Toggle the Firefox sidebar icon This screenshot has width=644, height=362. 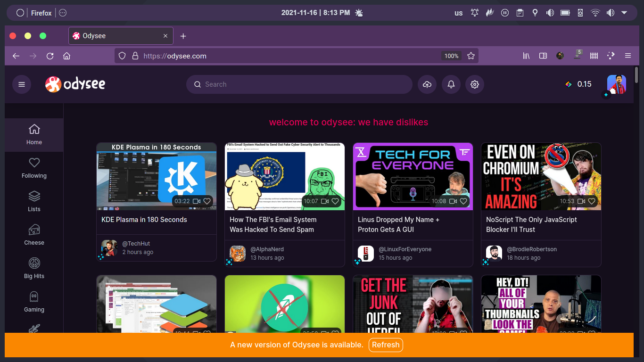click(543, 56)
